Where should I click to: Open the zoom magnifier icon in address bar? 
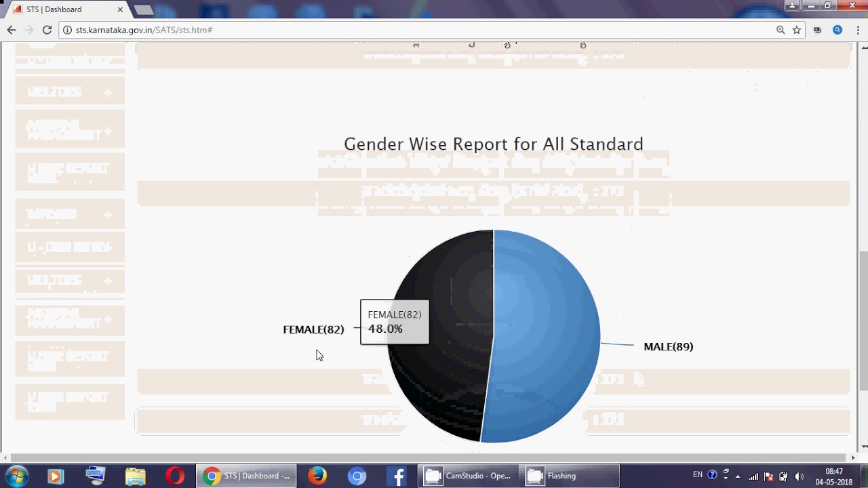point(781,30)
